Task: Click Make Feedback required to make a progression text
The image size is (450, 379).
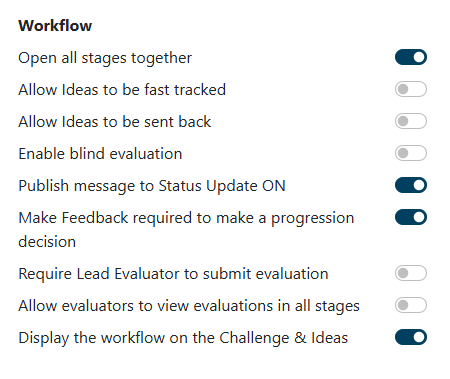Action: pyautogui.click(x=186, y=218)
